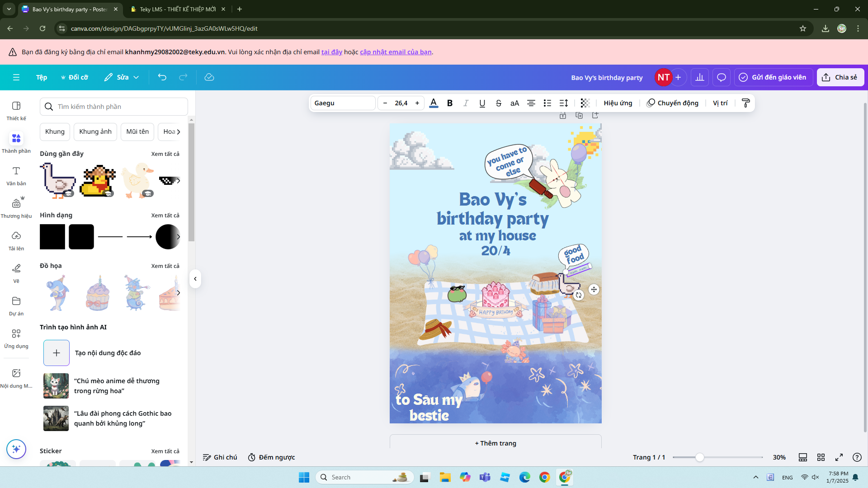Open the Nội dung M... media panel
Image resolution: width=868 pixels, height=488 pixels.
[x=16, y=378]
